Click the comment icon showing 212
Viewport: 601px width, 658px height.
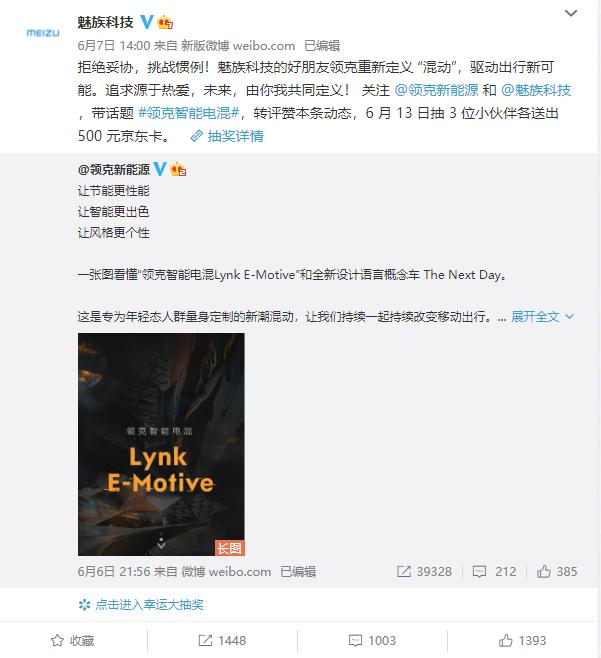[x=479, y=572]
